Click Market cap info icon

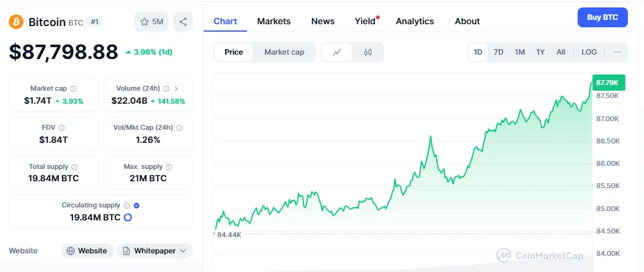[x=73, y=89]
